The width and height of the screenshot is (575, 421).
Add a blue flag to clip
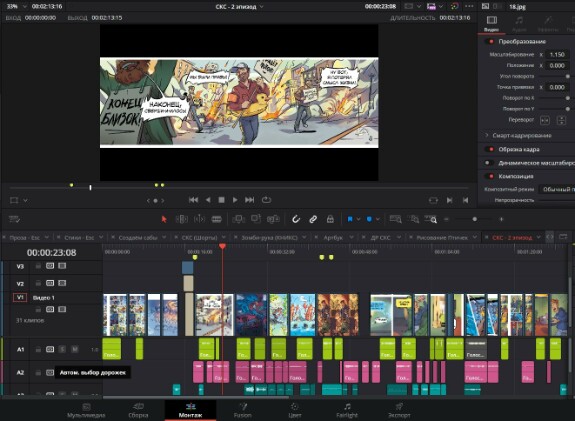[x=350, y=219]
